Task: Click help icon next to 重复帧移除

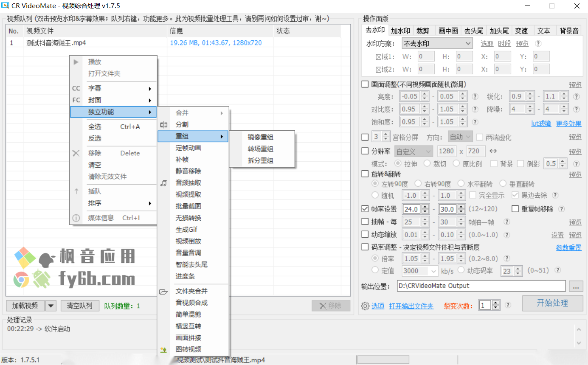Action: point(562,209)
